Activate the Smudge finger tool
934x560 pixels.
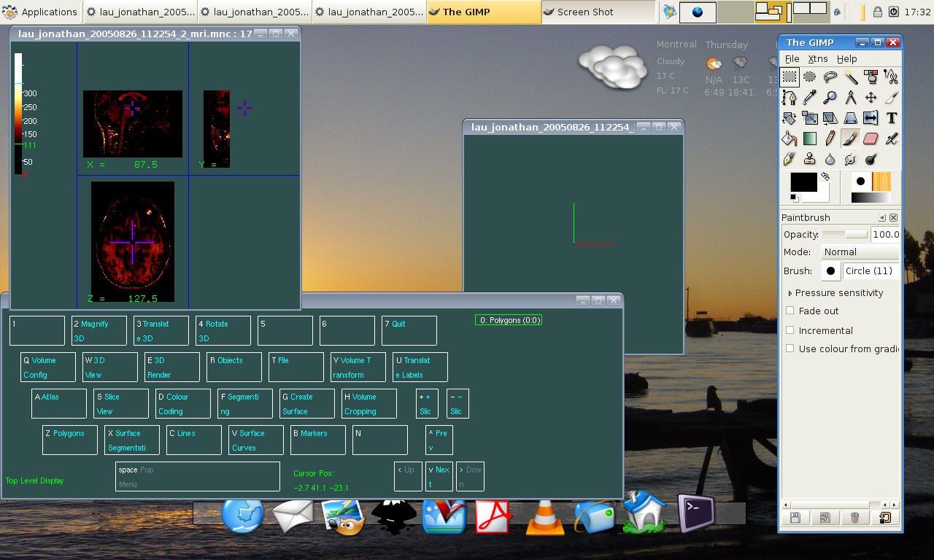coord(851,158)
